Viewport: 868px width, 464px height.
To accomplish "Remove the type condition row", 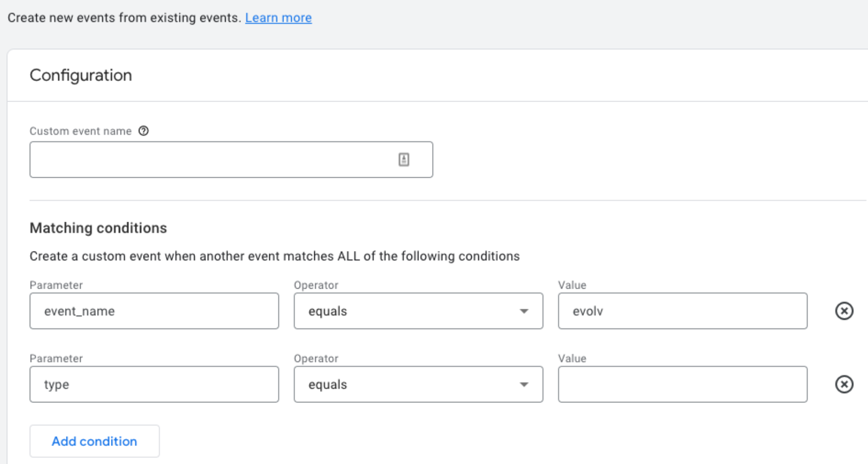I will coord(844,384).
